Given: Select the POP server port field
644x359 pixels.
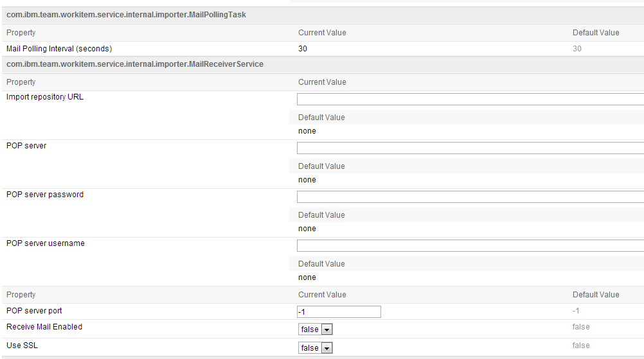Looking at the screenshot, I should (339, 312).
